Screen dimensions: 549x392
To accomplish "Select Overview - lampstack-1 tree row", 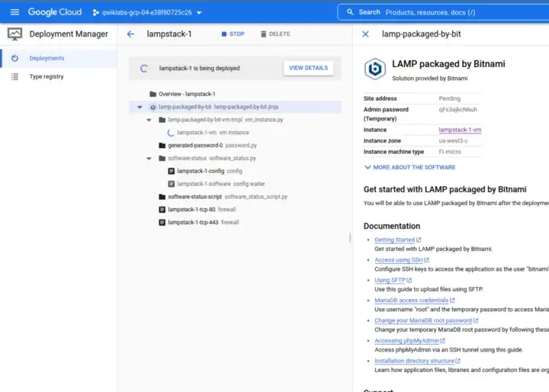I will pyautogui.click(x=236, y=94).
